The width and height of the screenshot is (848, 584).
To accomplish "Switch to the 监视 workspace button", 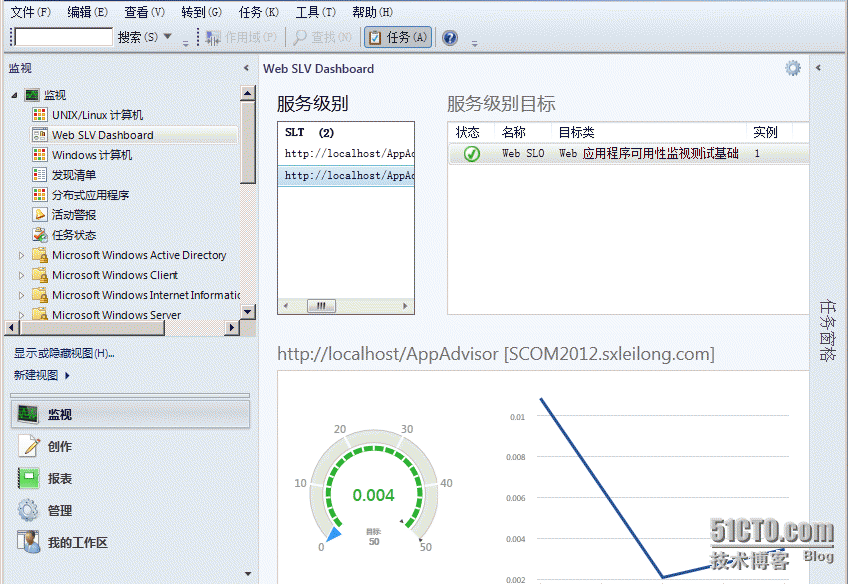I will pos(130,414).
